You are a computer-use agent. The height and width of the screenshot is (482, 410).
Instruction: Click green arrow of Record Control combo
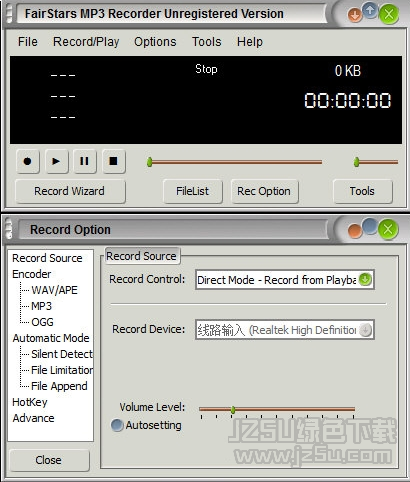365,279
